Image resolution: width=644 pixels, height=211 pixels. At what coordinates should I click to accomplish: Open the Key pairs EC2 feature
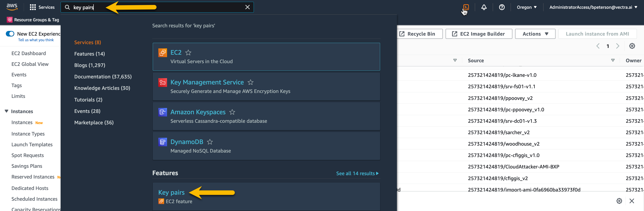pos(171,192)
